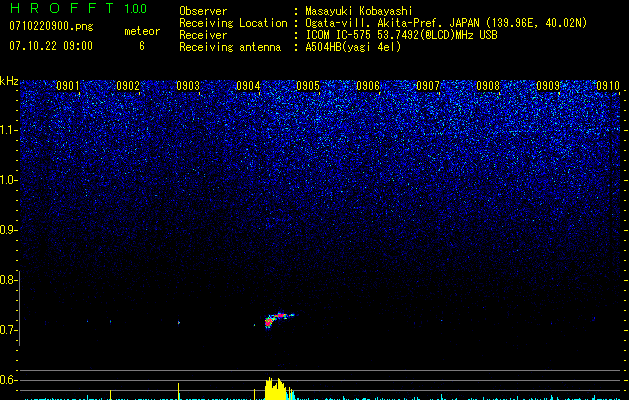Click the 0.8 kHz frequency axis label
This screenshot has width=629, height=400.
9,280
